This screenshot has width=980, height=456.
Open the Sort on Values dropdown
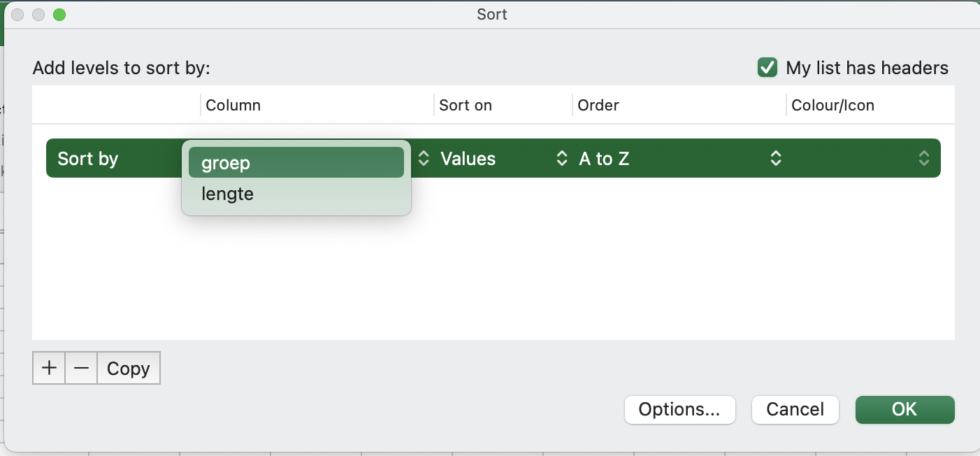[500, 159]
